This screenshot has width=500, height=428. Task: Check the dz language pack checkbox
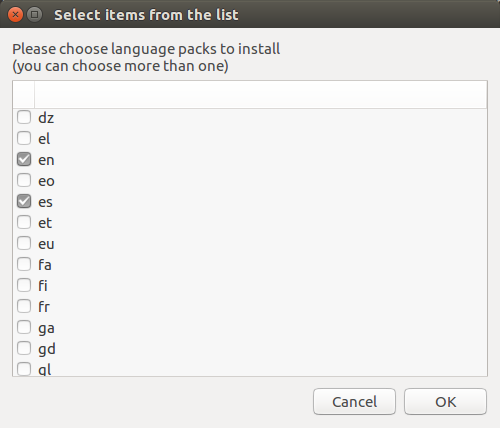[24, 117]
